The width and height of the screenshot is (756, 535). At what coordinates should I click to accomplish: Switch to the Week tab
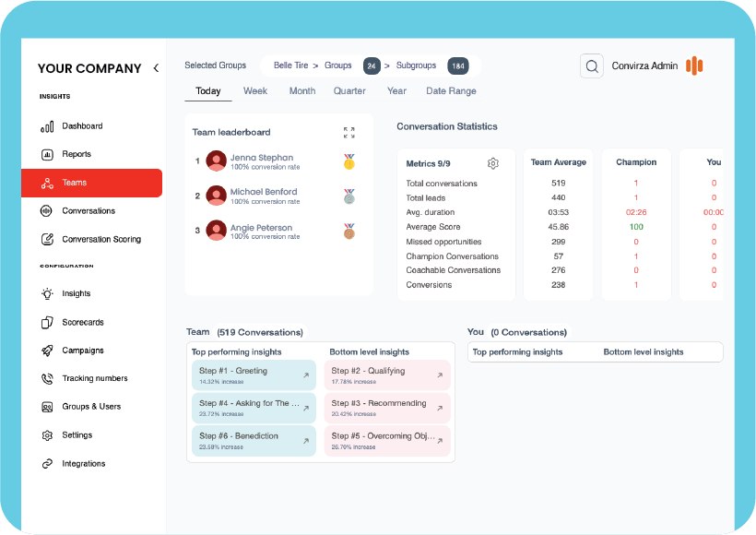pos(255,91)
